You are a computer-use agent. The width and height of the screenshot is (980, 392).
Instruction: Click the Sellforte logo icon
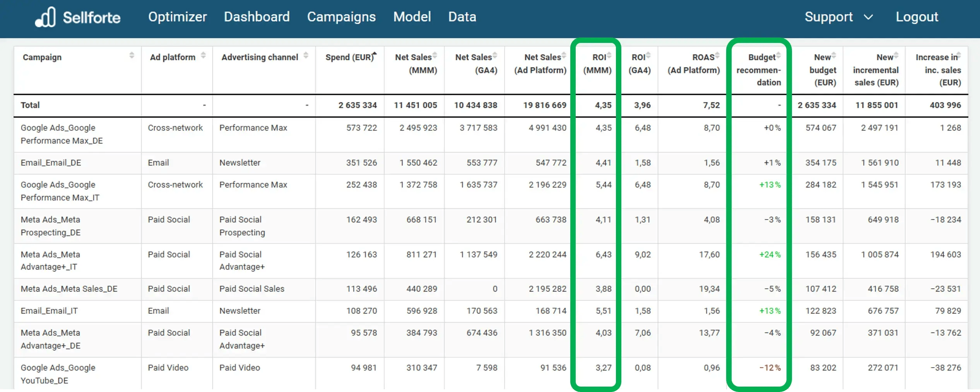(x=45, y=17)
